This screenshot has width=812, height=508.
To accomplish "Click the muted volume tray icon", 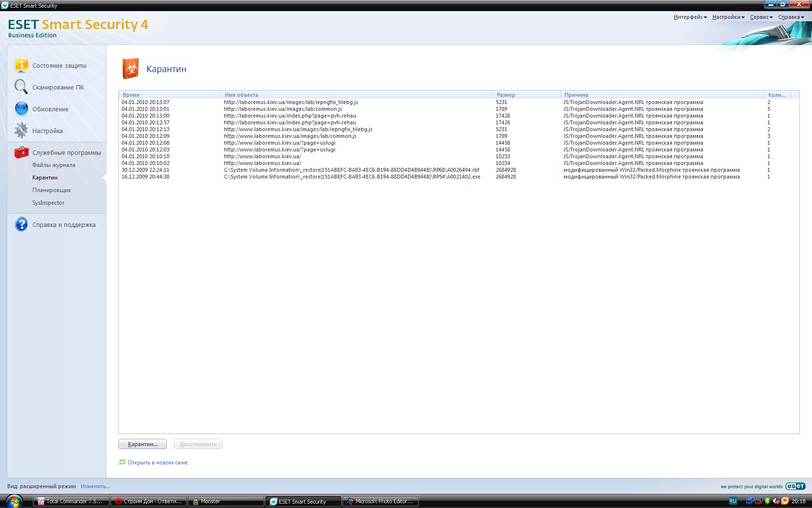I will click(776, 501).
